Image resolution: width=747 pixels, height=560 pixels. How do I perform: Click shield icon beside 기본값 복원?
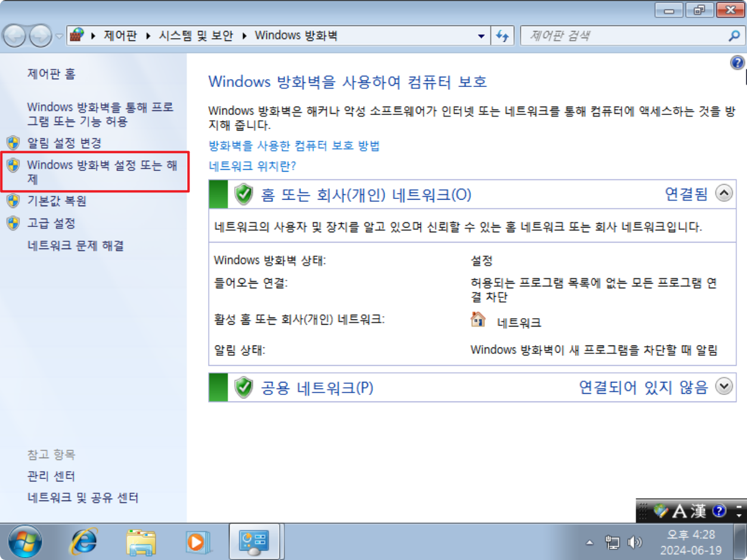point(13,201)
